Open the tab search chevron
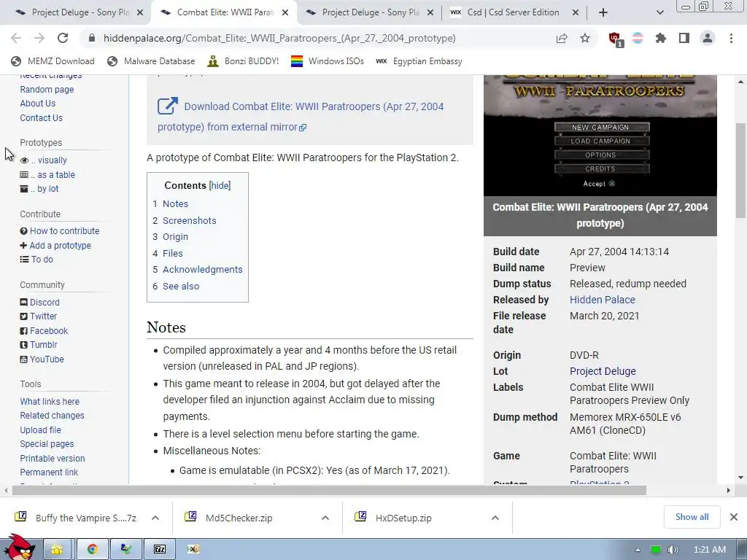The width and height of the screenshot is (747, 560). pos(659,12)
